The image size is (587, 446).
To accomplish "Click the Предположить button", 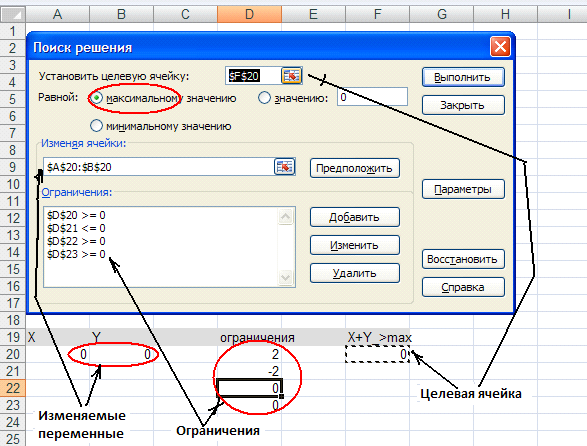I will click(x=355, y=168).
